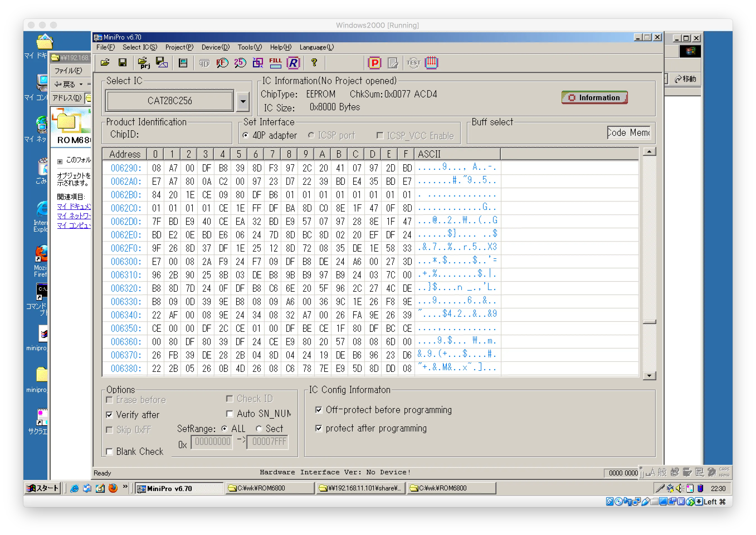
Task: Click the P program chip icon
Action: [x=375, y=63]
